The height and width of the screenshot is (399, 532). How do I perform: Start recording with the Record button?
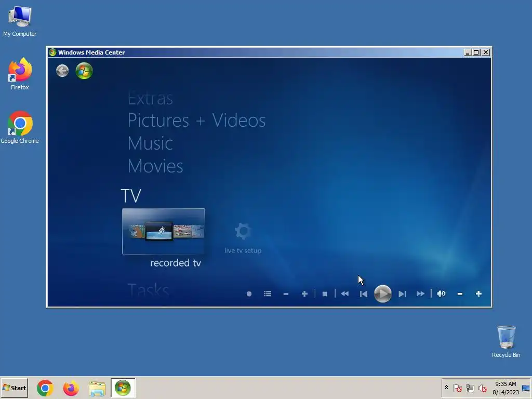coord(249,294)
